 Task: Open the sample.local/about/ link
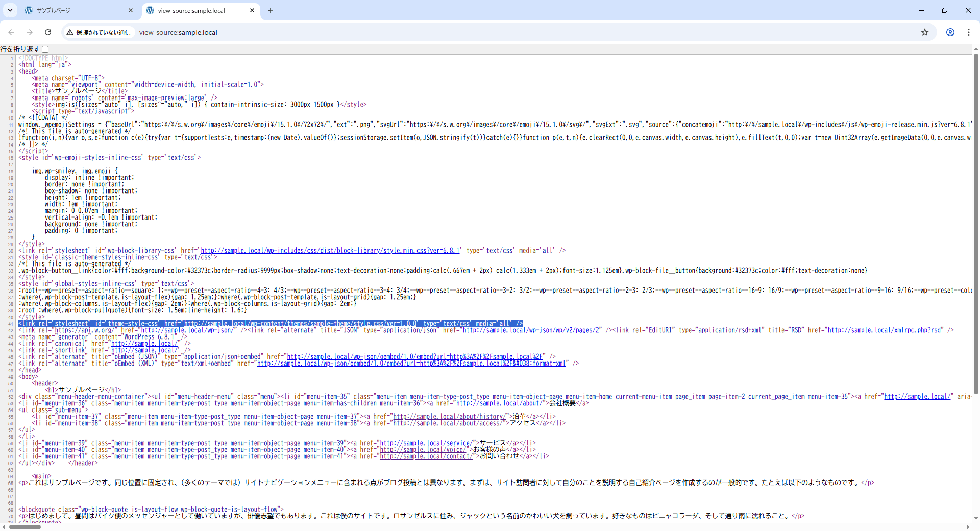click(x=499, y=403)
